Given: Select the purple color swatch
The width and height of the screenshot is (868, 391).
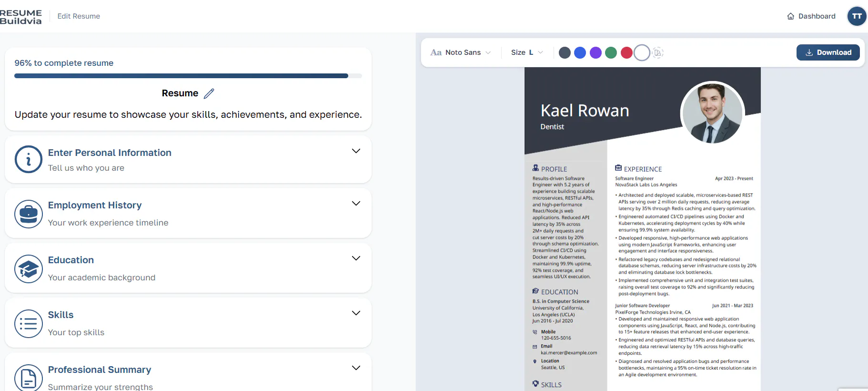Looking at the screenshot, I should click(x=595, y=52).
